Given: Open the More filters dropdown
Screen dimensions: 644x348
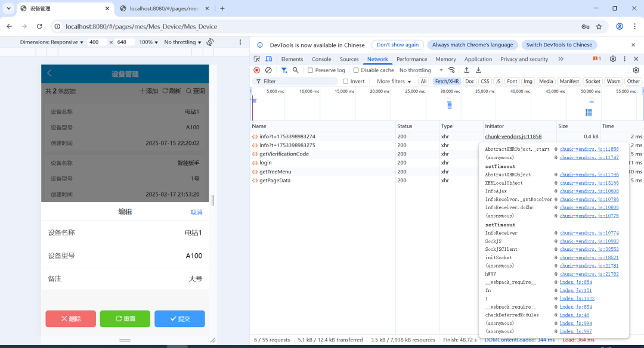Looking at the screenshot, I should tap(394, 81).
